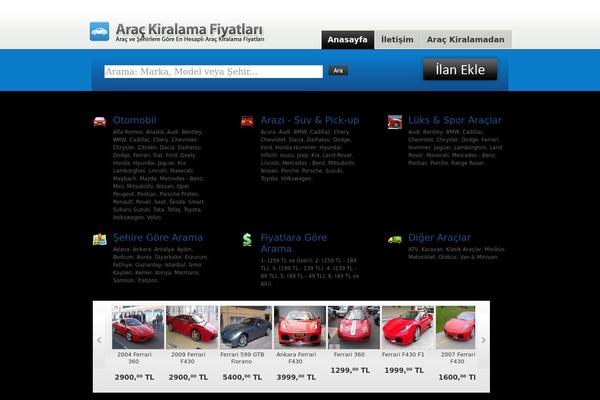Open the Diğer Araçlar heading link
This screenshot has width=600, height=400.
439,238
